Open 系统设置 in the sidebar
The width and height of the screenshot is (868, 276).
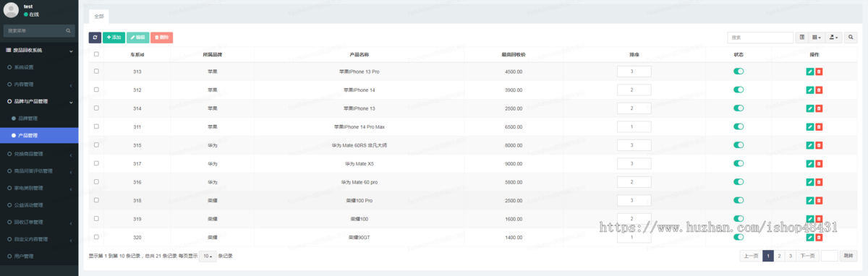tap(39, 67)
